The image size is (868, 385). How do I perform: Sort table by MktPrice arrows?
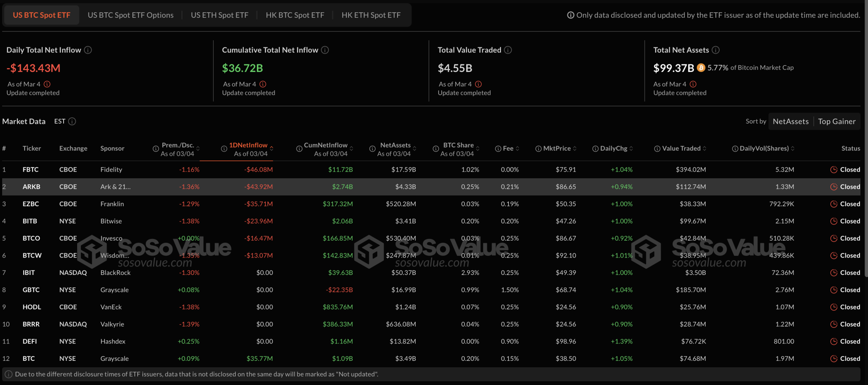point(575,149)
